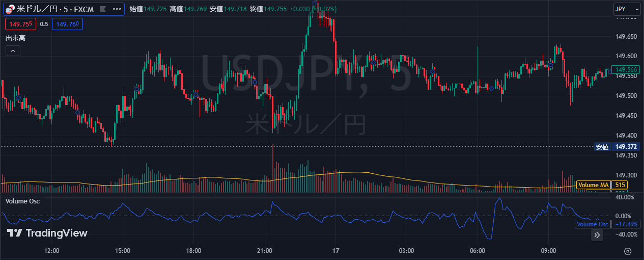Open the three-dots more menu in symbol legend
Image resolution: width=644 pixels, height=260 pixels.
117,9
